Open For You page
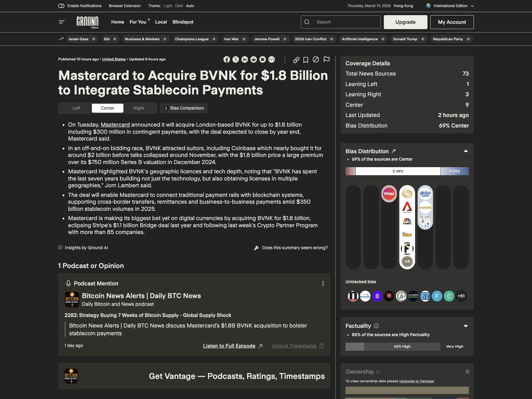This screenshot has height=399, width=532. coord(138,22)
